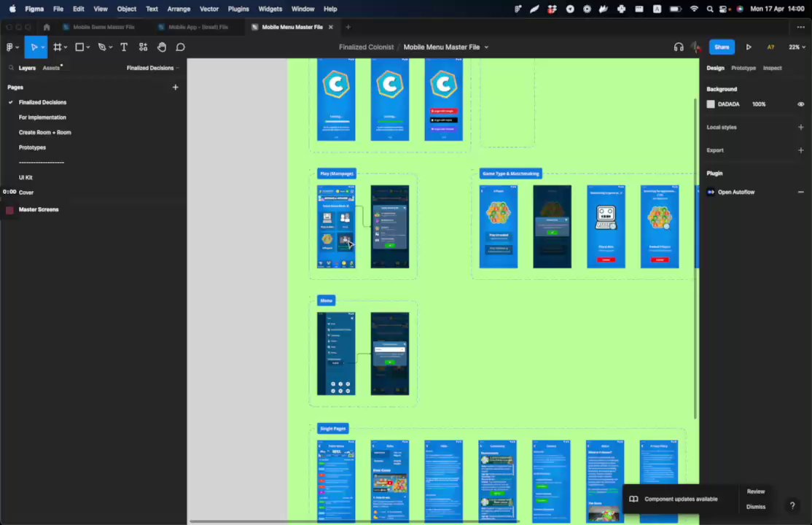Run the Open Autoflow plugin

736,192
